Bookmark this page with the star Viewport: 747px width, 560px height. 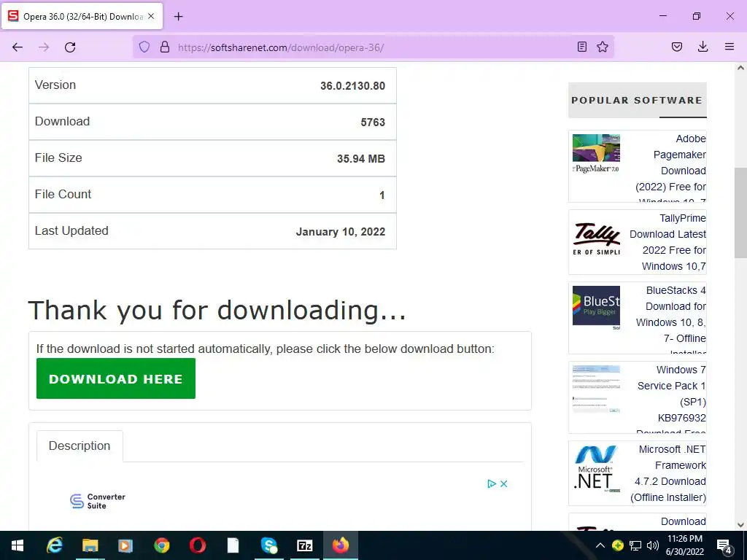pos(603,47)
